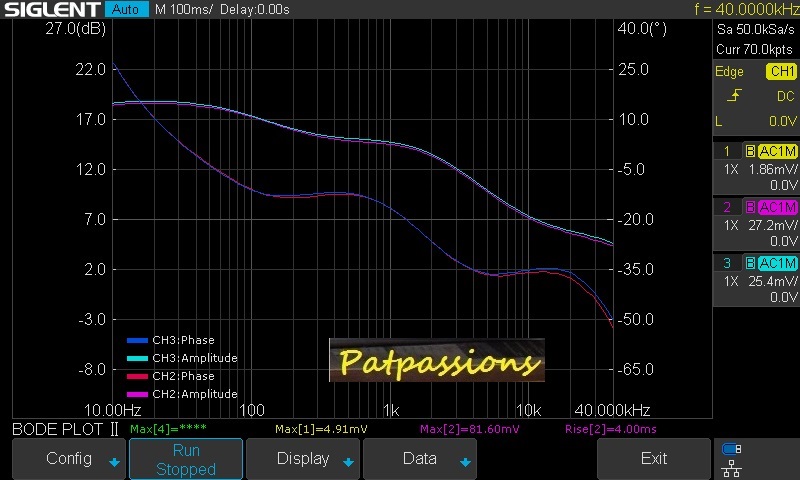The image size is (800, 480).
Task: Select the channel 1 number badge
Action: coord(727,151)
